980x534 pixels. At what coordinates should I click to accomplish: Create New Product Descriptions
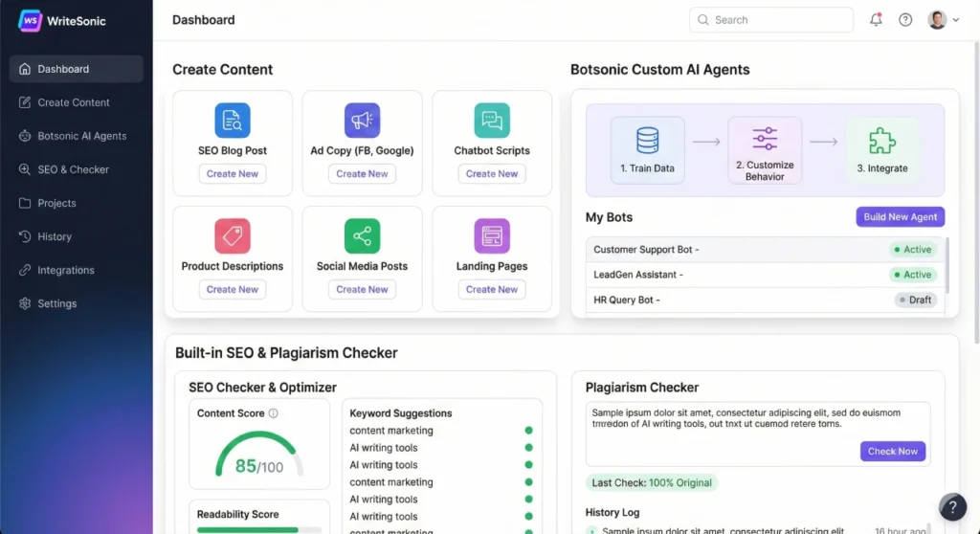(233, 290)
